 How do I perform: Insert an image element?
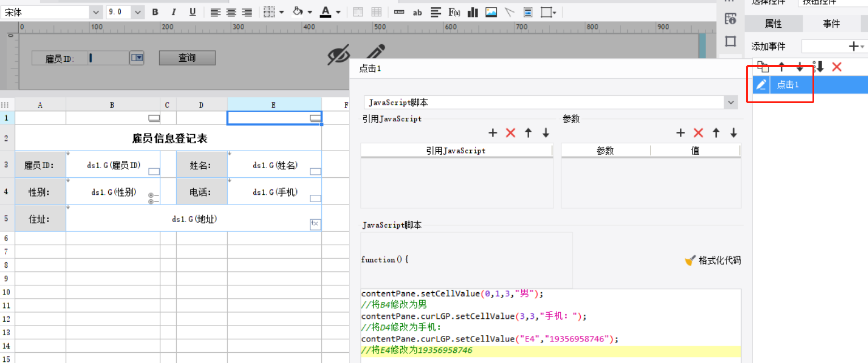pos(491,12)
